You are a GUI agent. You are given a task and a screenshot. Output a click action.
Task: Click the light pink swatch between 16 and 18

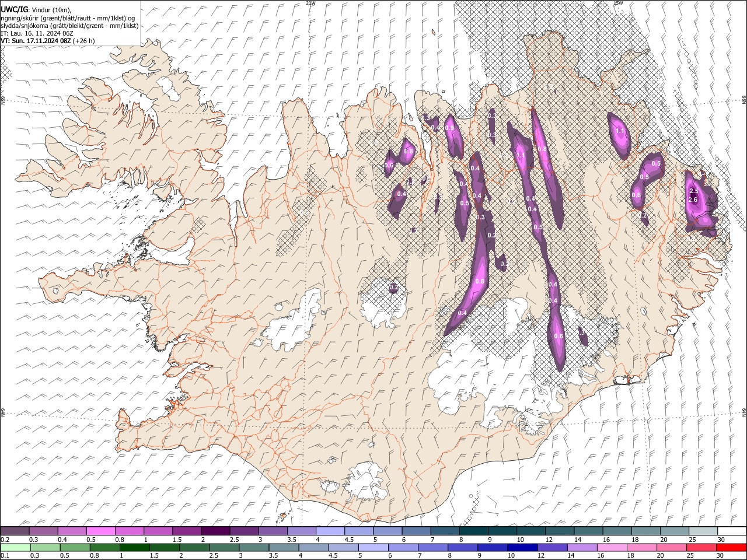[x=612, y=547]
